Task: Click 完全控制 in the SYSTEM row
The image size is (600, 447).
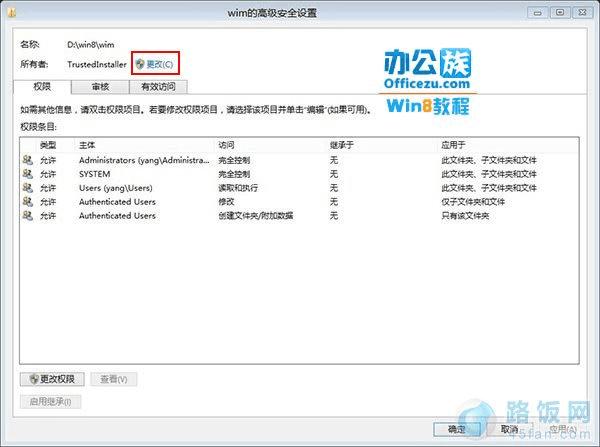Action: click(234, 174)
